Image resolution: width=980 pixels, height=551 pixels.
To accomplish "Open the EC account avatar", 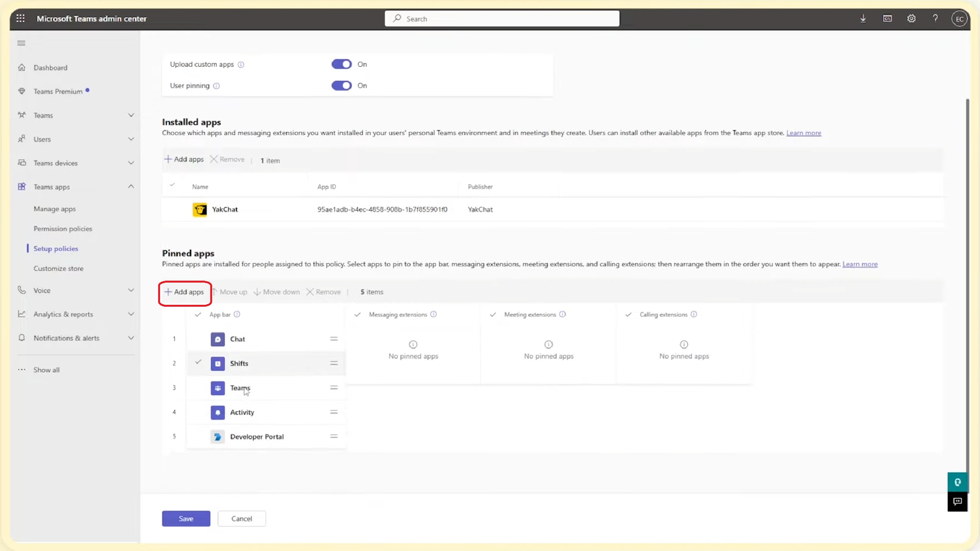I will pyautogui.click(x=959, y=19).
